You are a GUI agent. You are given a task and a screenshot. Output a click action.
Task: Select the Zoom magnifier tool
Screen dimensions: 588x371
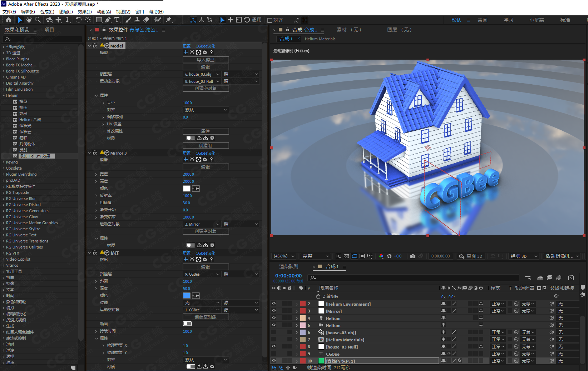(38, 20)
